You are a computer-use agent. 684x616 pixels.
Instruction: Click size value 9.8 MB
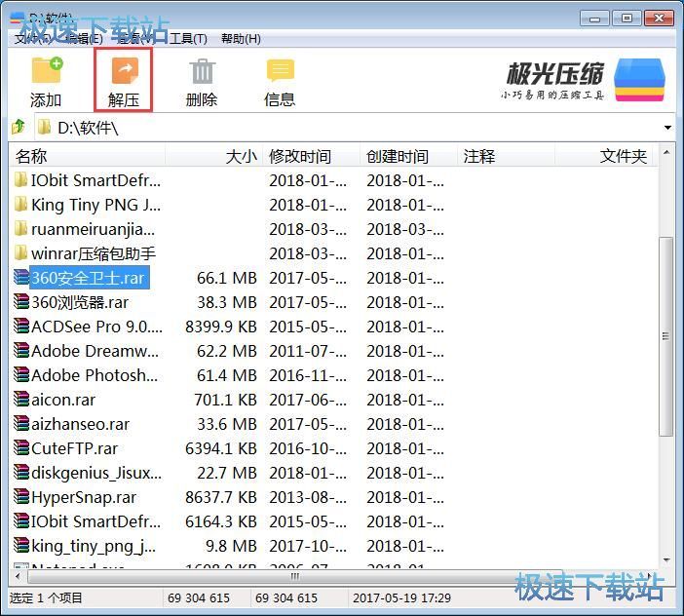tap(231, 546)
